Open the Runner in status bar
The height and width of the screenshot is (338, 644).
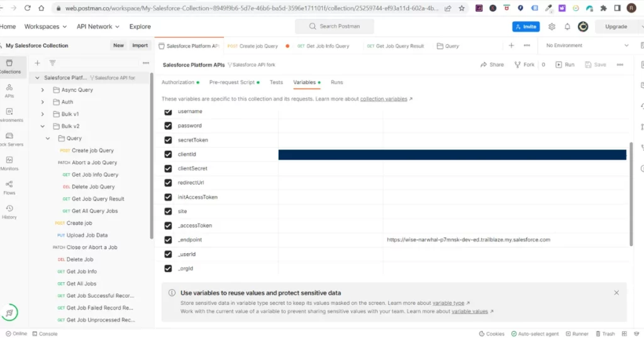(x=577, y=334)
